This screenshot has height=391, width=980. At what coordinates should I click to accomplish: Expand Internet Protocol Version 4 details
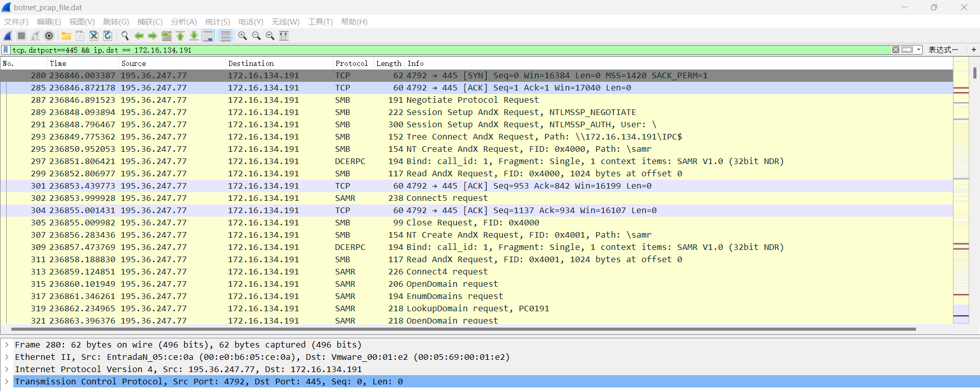pyautogui.click(x=7, y=369)
